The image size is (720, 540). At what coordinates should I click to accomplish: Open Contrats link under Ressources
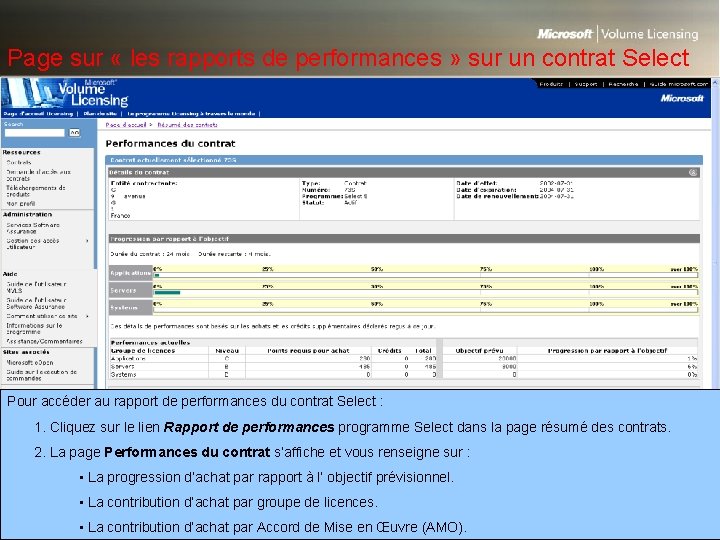19,163
